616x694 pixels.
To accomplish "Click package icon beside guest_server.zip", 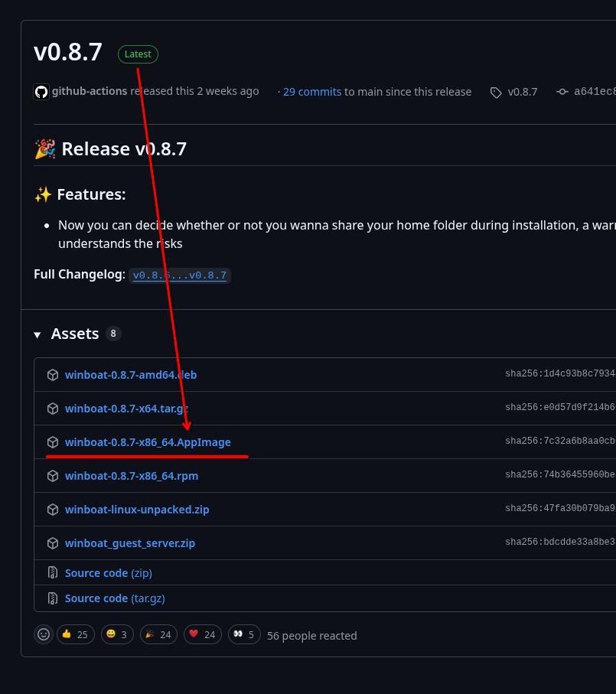I will [53, 543].
